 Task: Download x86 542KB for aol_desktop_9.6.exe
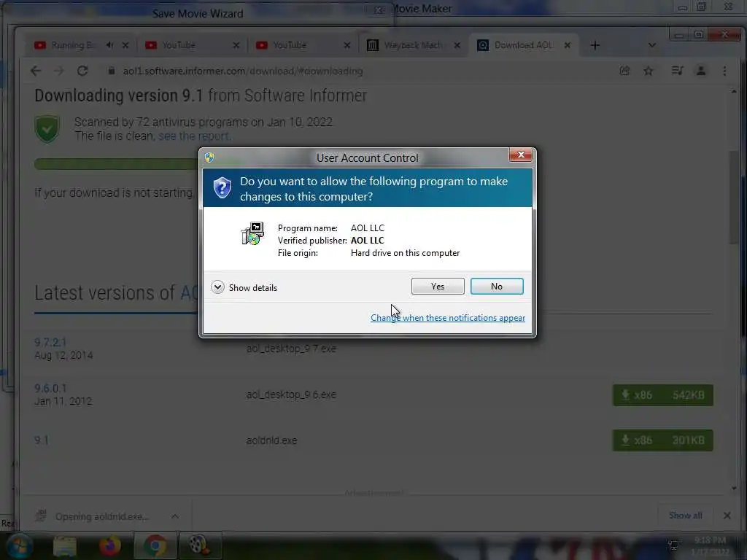662,394
